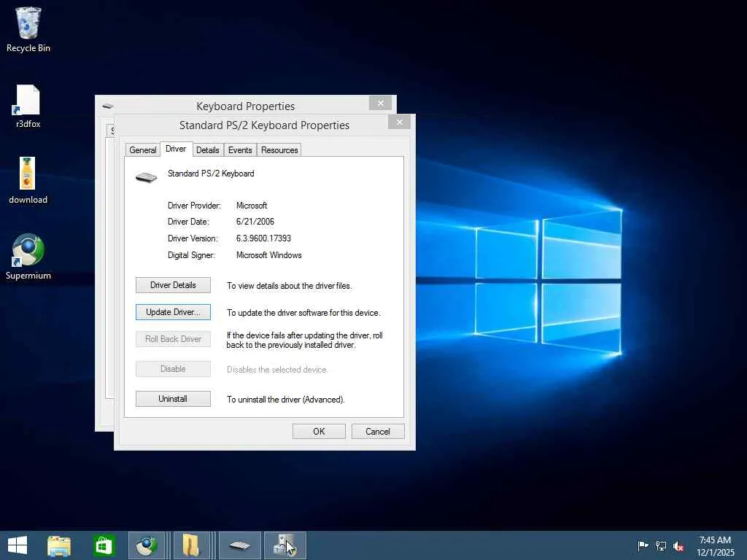This screenshot has width=747, height=560.
Task: Click the Uninstall button
Action: pos(173,399)
